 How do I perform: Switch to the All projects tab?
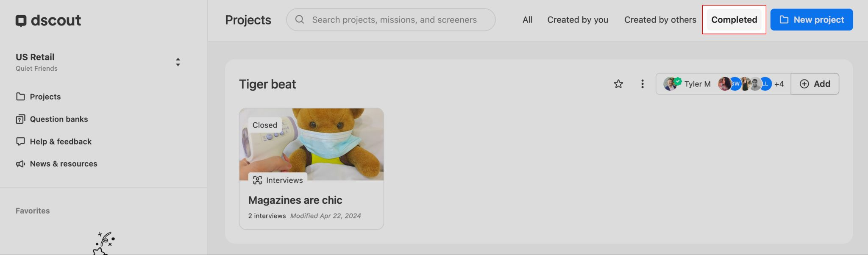click(527, 20)
